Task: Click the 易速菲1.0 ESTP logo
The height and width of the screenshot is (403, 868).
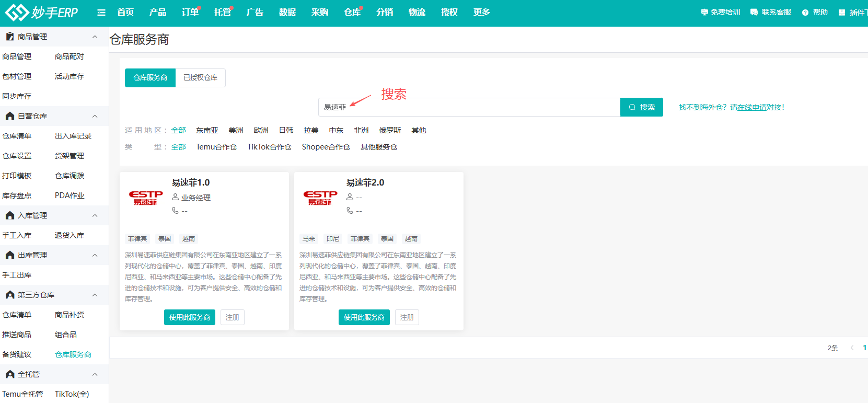Action: (146, 198)
